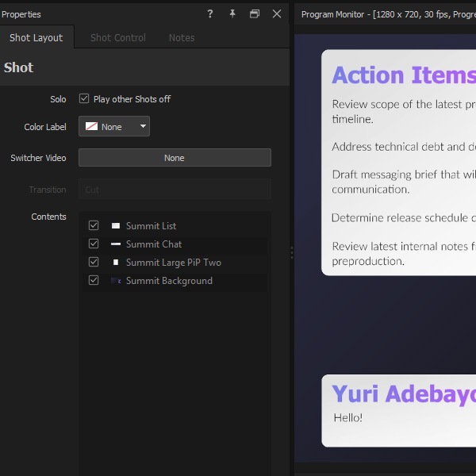Viewport: 476px width, 476px height.
Task: Click Summit Large PiP Two layer icon
Action: click(116, 262)
